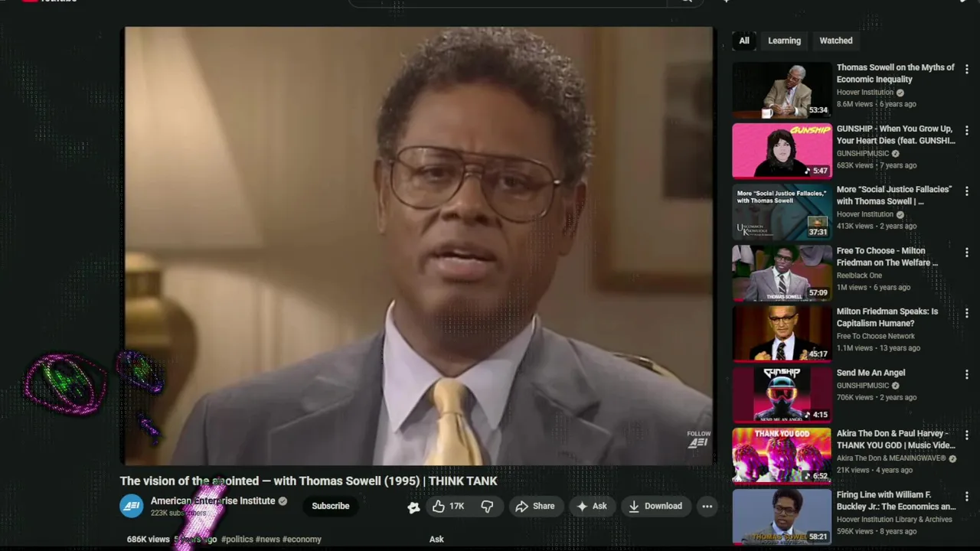Open the 6:52 THANK YOU GOD thumbnail
This screenshot has height=551, width=980.
pyautogui.click(x=782, y=455)
